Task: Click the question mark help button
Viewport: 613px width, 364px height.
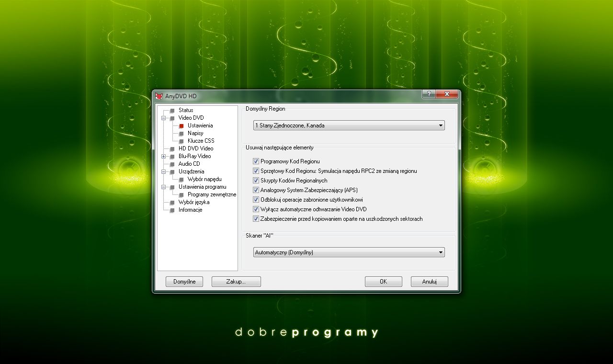Action: (429, 94)
